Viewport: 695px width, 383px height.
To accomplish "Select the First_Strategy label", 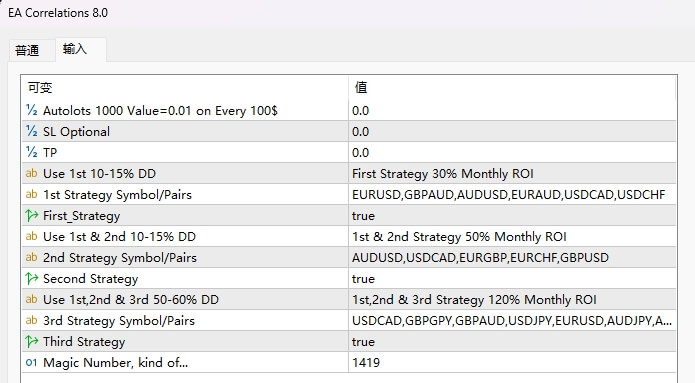I will pos(82,216).
